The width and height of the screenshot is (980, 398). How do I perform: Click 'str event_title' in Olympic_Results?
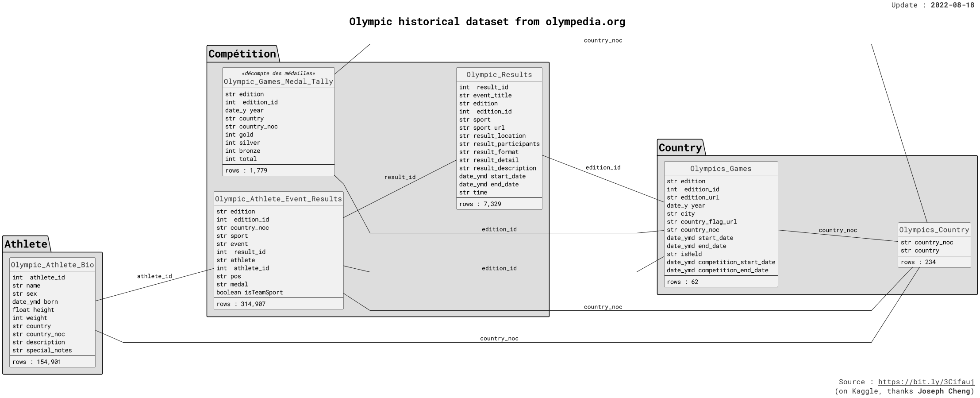tap(485, 95)
